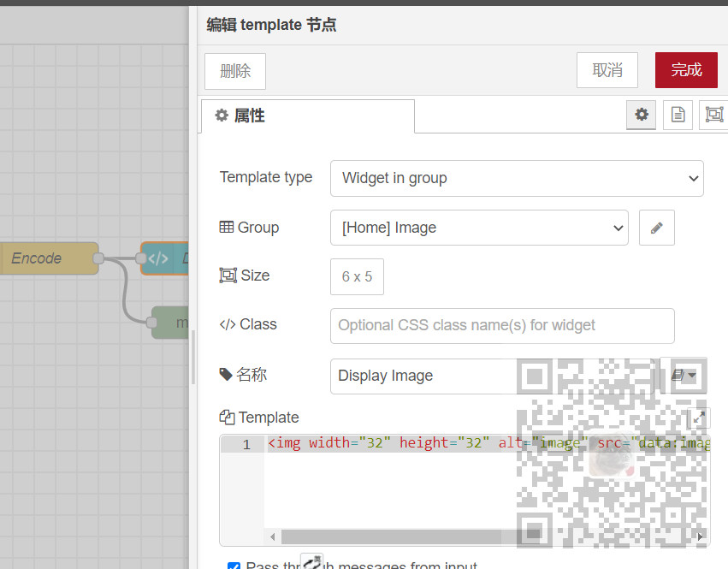Click the red 完成 done button
The image size is (728, 569).
pyautogui.click(x=686, y=70)
